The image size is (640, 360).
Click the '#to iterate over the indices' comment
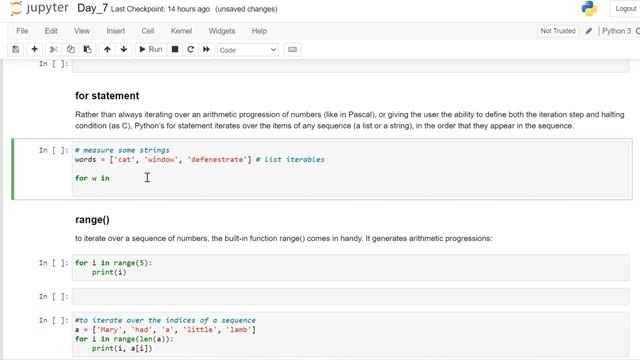coord(165,320)
